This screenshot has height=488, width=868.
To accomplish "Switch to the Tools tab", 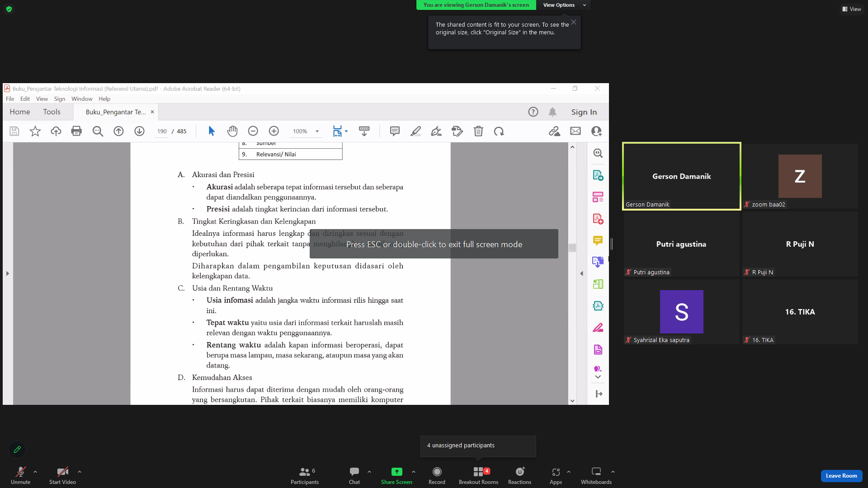I will click(52, 112).
